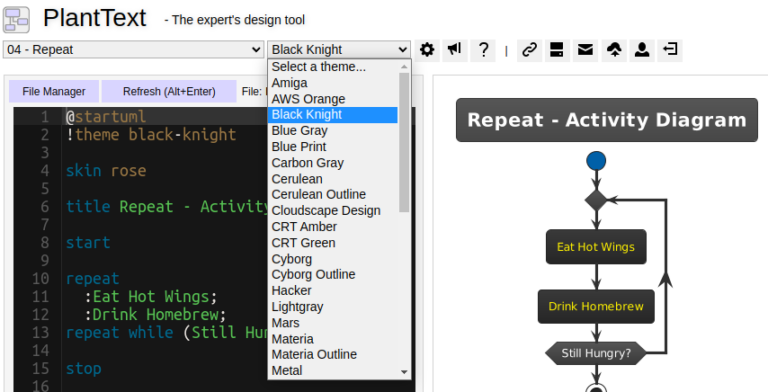Click the '!theme black-knight' code line
This screenshot has width=768, height=392.
[x=151, y=135]
